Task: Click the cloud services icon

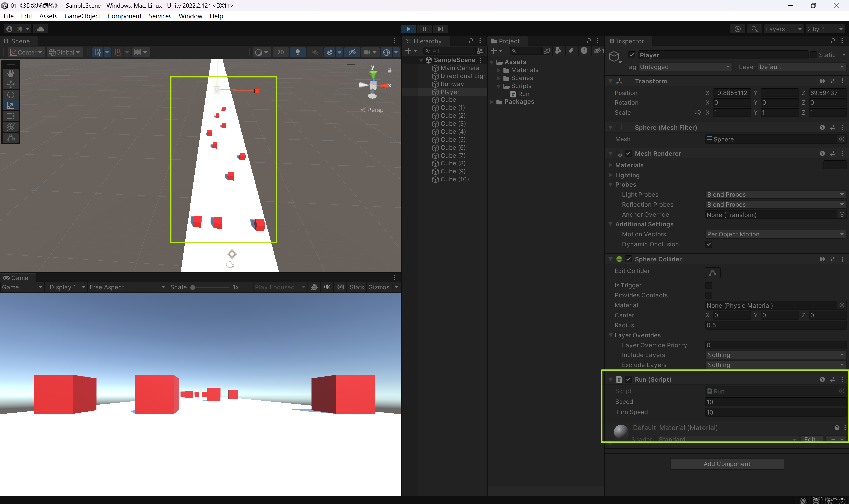Action: 41,29
